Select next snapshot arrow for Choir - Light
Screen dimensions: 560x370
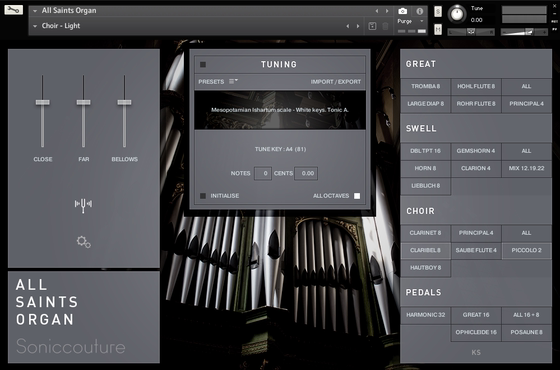coord(358,26)
